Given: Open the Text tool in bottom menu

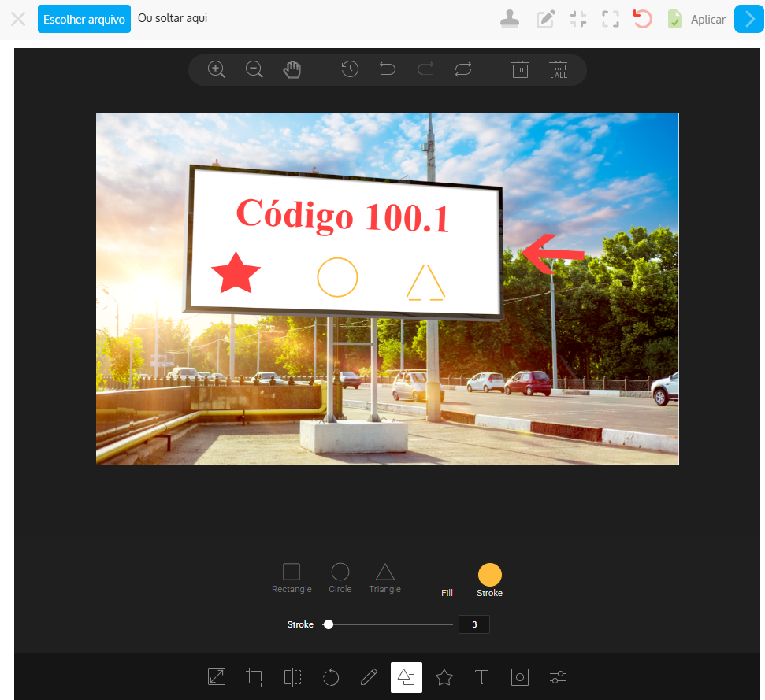Looking at the screenshot, I should [481, 677].
